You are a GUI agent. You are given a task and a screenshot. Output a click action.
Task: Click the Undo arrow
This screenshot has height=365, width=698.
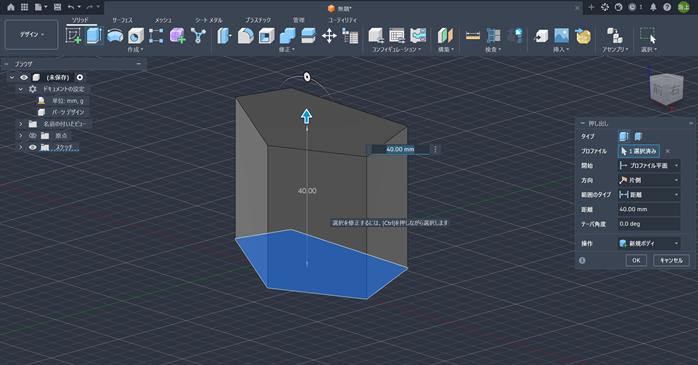(x=71, y=7)
